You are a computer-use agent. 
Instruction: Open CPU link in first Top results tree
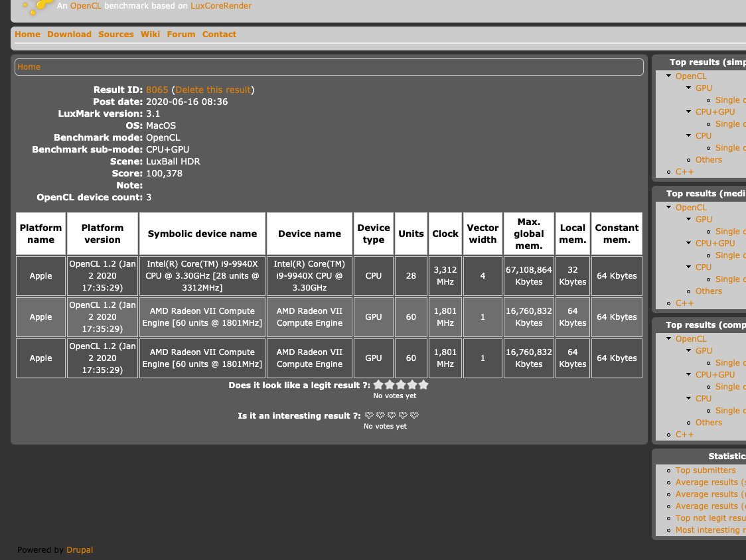coord(703,135)
